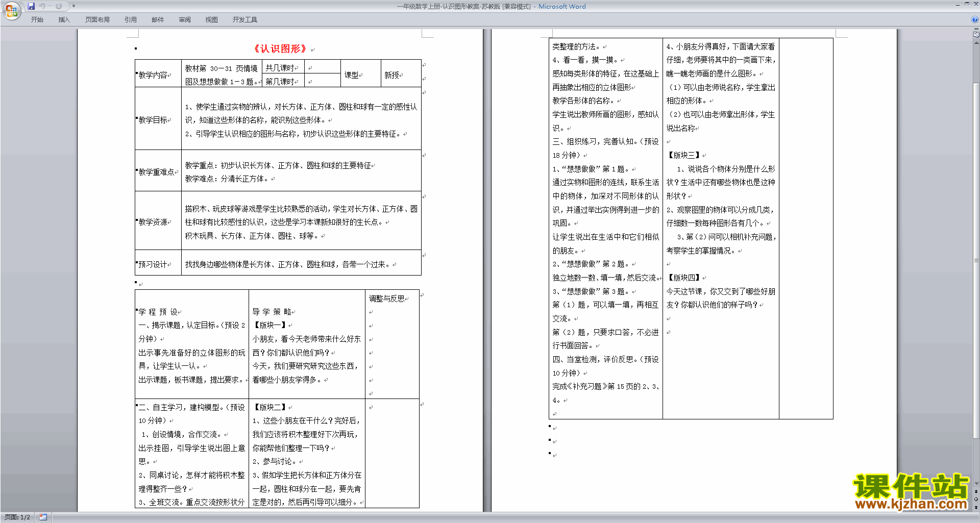Click the 【版块二】 text

click(270, 407)
